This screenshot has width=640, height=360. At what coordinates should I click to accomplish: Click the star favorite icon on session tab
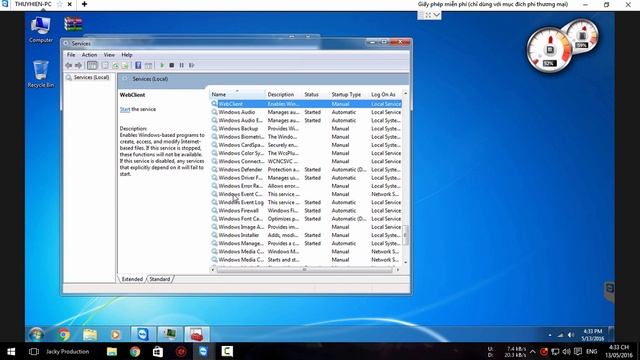point(60,4)
